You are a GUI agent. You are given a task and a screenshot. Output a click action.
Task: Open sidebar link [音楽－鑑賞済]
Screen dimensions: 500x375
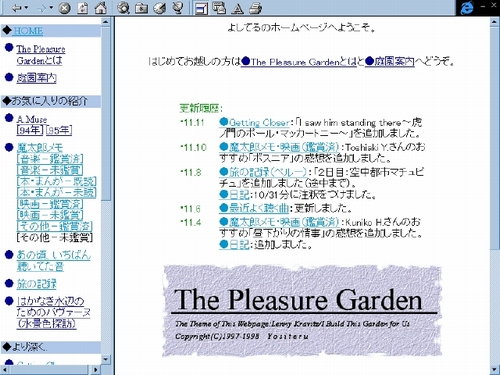coord(50,159)
